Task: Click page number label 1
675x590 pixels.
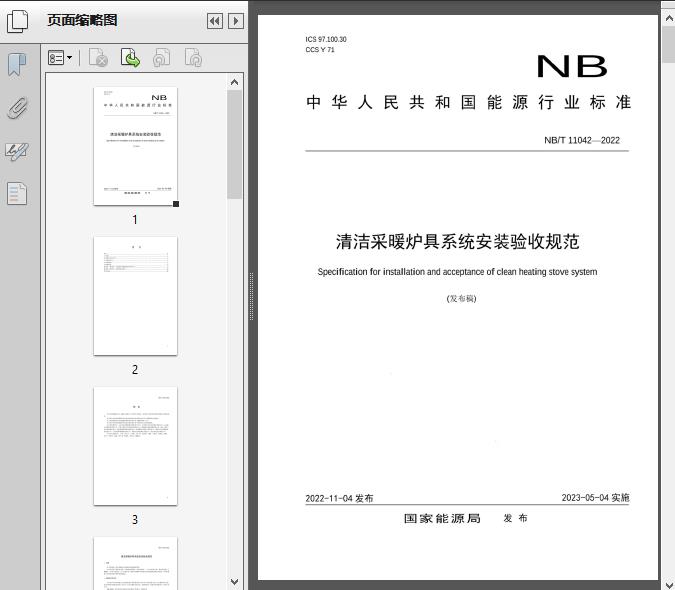Action: [135, 219]
